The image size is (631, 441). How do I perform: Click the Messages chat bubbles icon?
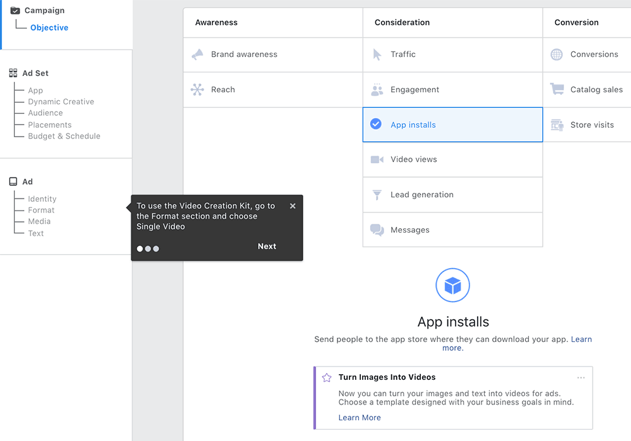[377, 230]
